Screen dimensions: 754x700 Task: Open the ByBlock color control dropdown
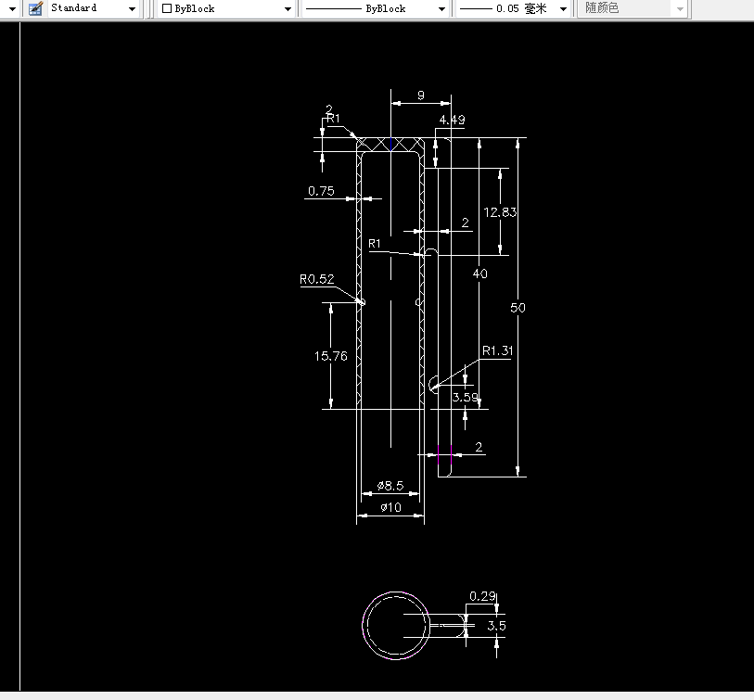coord(288,8)
